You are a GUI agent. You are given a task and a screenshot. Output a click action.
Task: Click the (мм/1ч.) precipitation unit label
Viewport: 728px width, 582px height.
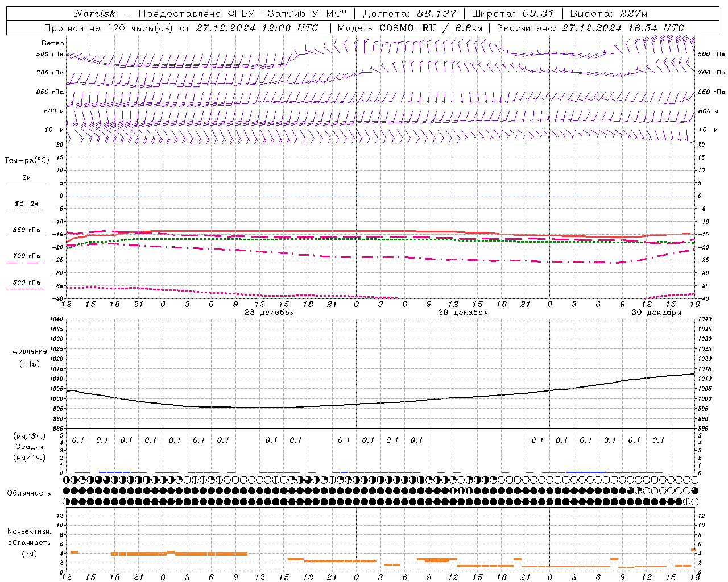point(29,458)
